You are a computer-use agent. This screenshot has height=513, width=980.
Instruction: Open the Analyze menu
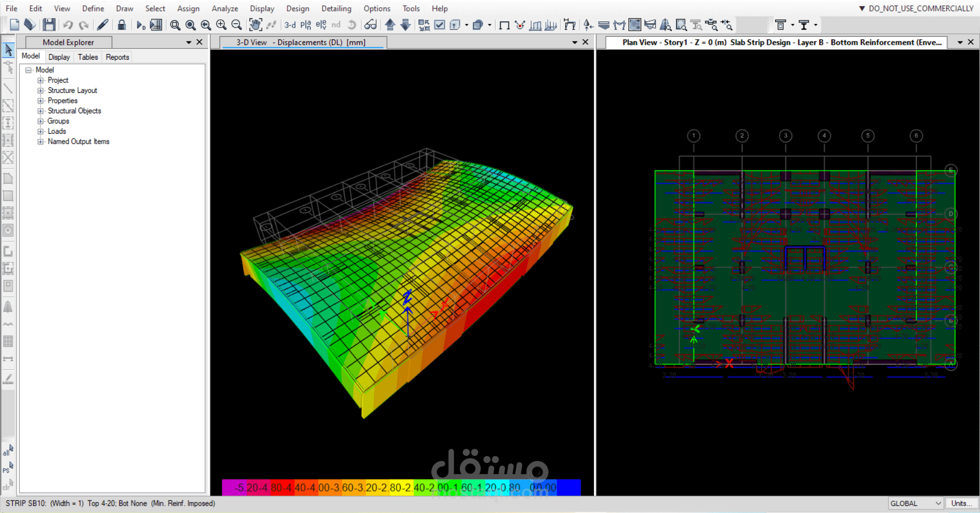coord(225,9)
